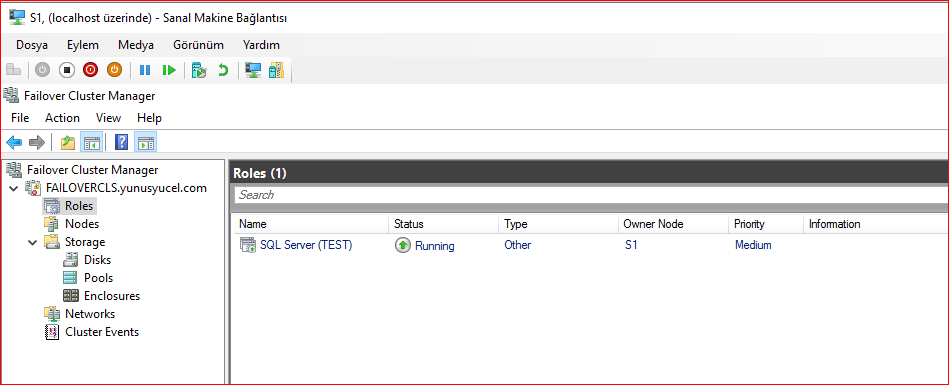Click the VM connection window title icon
Screen dimensions: 949x385
(17, 18)
